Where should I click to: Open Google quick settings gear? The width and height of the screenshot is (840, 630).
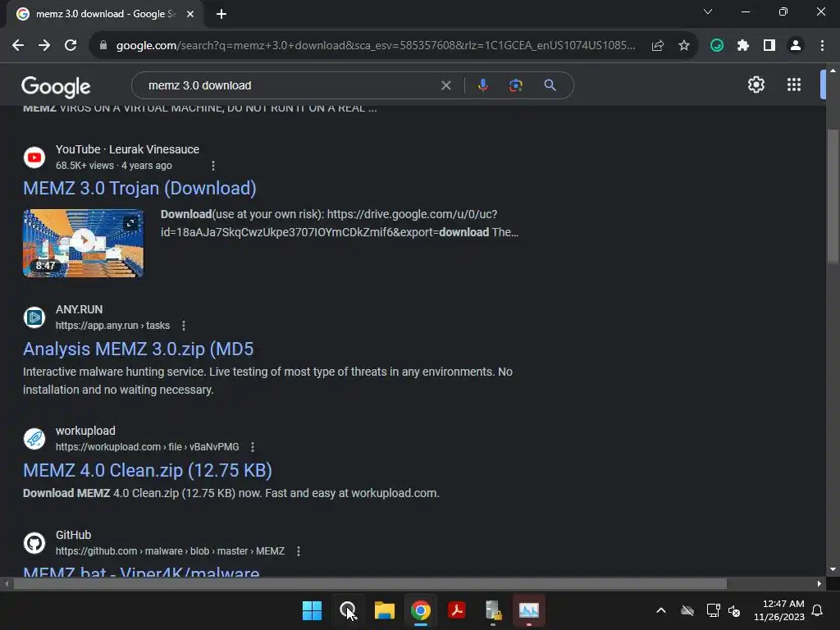tap(756, 84)
